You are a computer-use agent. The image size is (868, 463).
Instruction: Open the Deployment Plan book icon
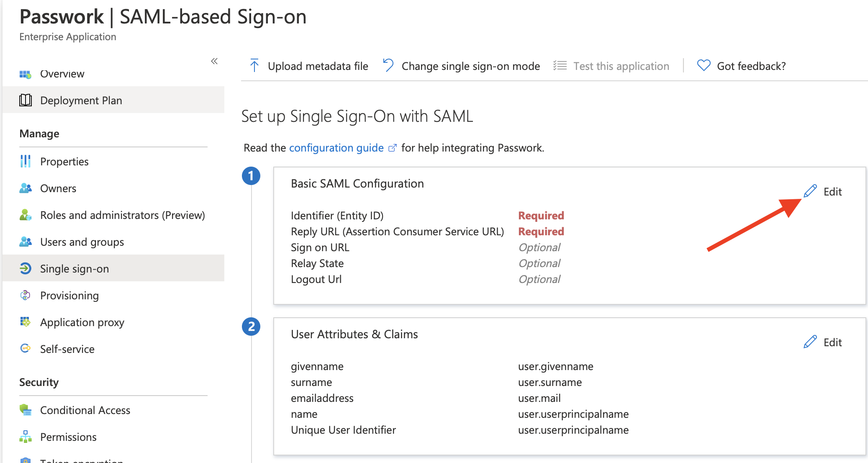(x=26, y=100)
